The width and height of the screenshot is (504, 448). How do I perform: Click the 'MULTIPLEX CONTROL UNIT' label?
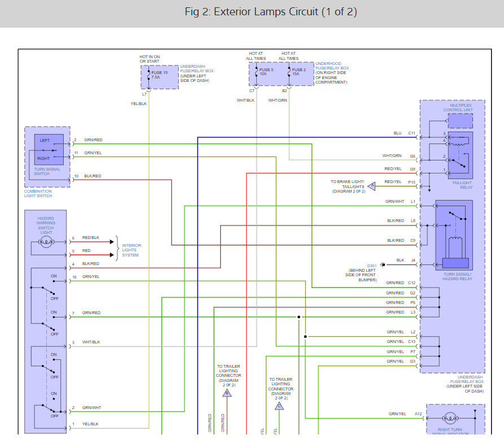[x=458, y=108]
